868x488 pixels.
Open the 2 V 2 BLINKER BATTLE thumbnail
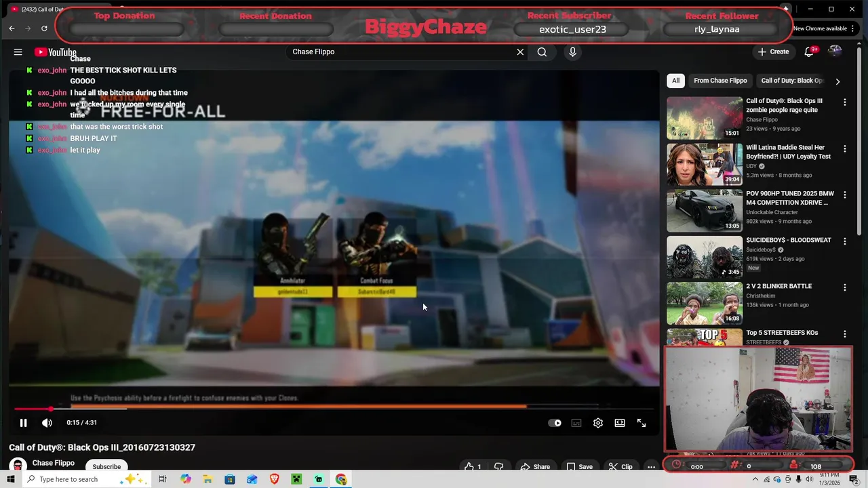(705, 303)
